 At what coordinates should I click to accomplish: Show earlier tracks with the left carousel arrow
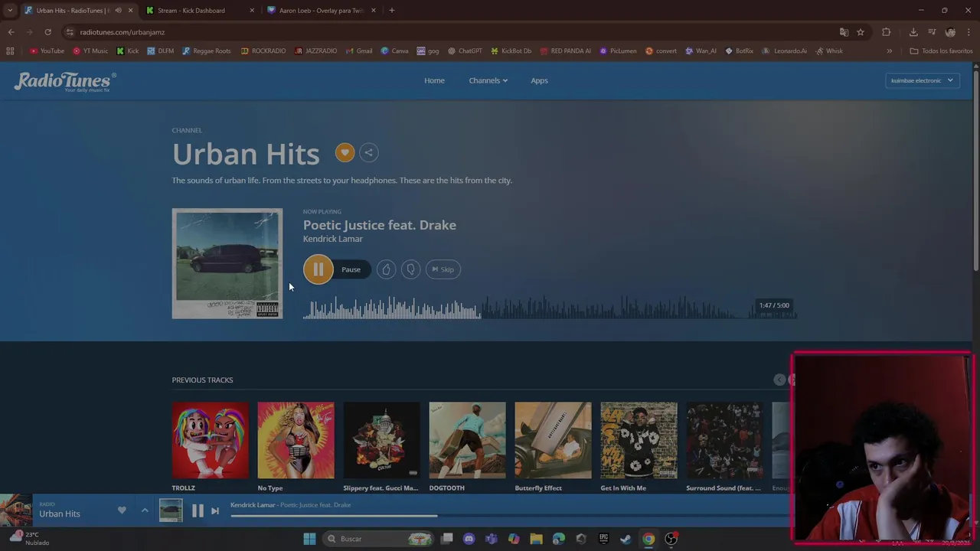pyautogui.click(x=779, y=380)
